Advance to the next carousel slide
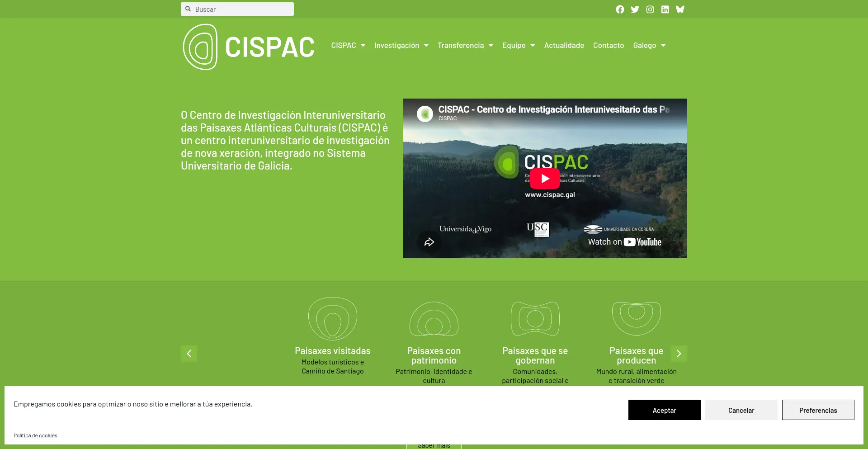Screen dimensions: 868x449 coord(679,354)
